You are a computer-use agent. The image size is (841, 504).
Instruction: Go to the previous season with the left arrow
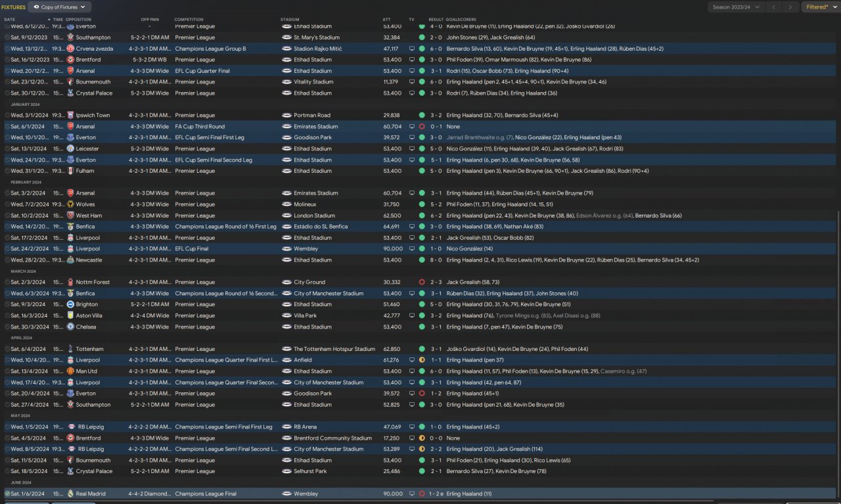(775, 7)
